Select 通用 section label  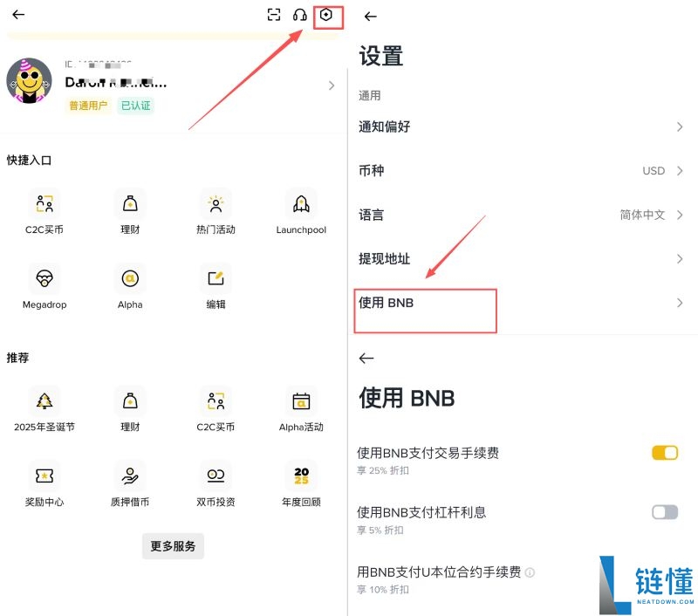point(369,96)
